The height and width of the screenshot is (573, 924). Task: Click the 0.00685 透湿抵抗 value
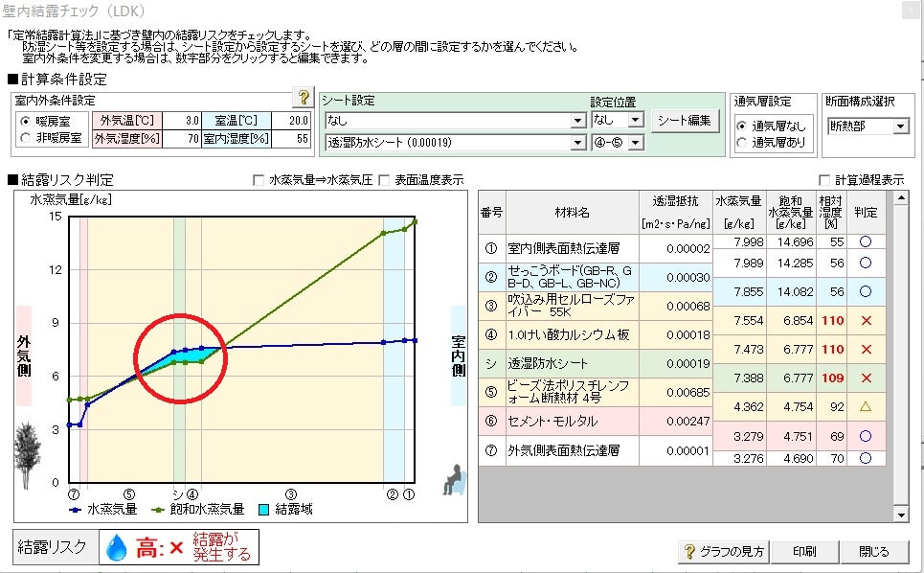687,393
